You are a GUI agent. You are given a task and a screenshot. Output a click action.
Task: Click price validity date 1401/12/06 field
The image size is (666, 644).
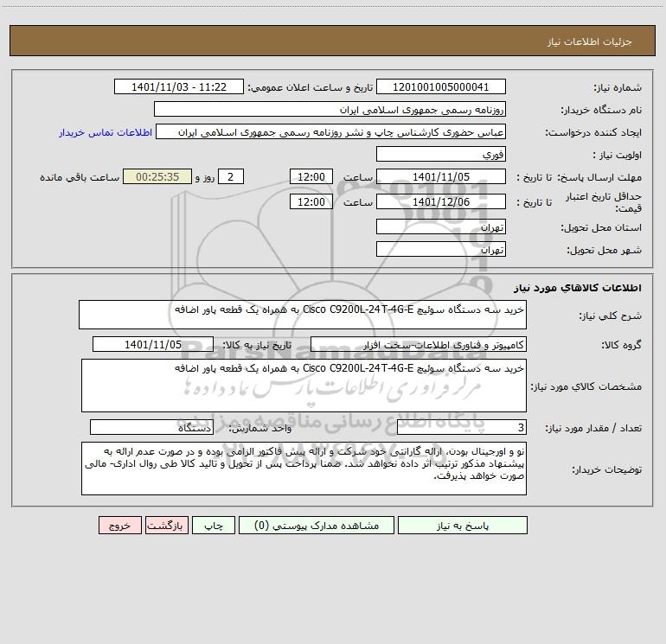tap(441, 201)
